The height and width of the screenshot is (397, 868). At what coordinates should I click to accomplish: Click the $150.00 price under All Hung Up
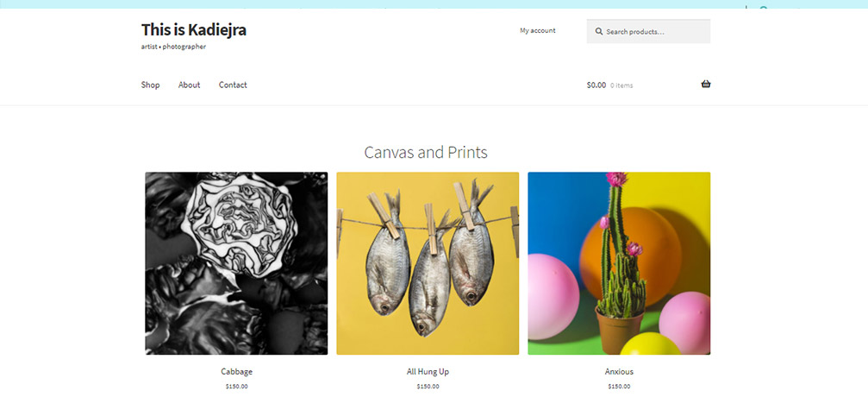(x=428, y=387)
